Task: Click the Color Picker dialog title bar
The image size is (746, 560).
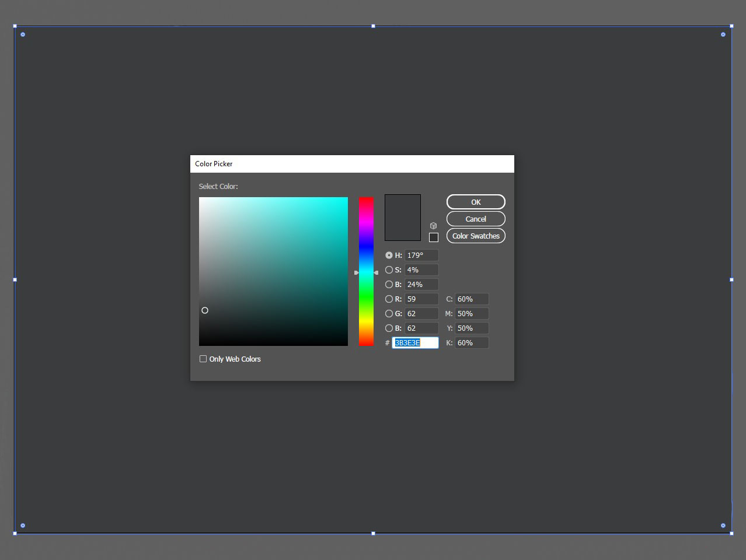Action: (352, 164)
